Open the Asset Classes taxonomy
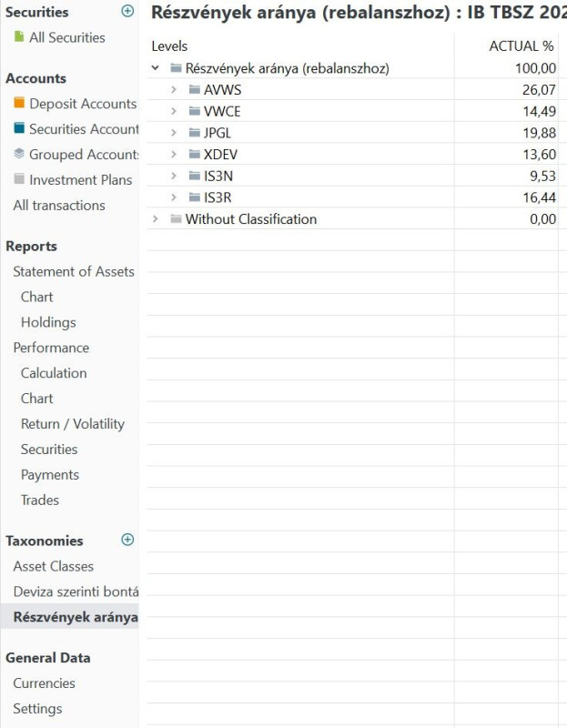 [53, 566]
